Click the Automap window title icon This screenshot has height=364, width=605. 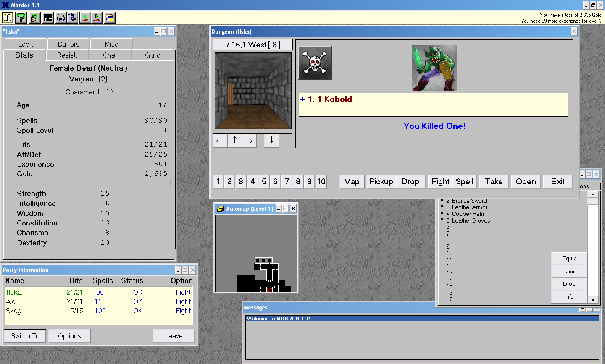(x=220, y=209)
